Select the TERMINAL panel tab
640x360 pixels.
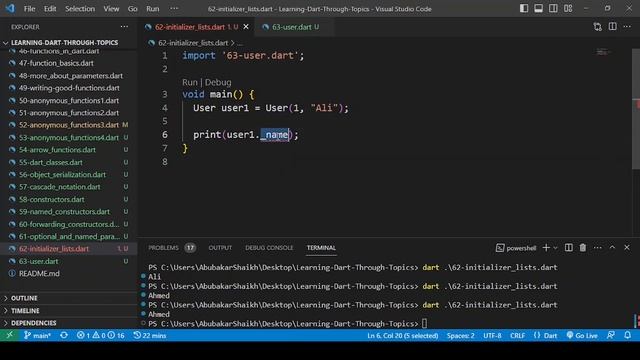tap(321, 248)
